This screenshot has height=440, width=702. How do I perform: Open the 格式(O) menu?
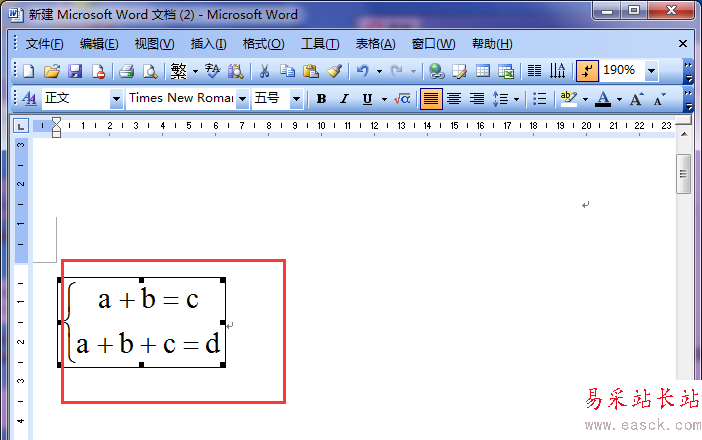tap(263, 44)
